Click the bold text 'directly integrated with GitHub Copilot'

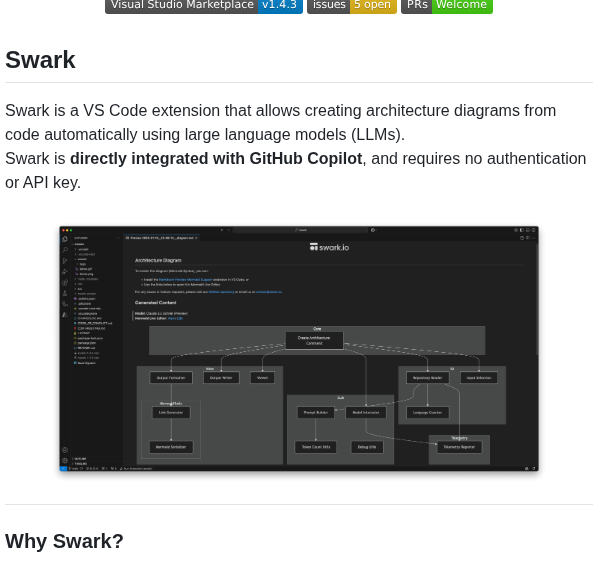[x=216, y=158]
